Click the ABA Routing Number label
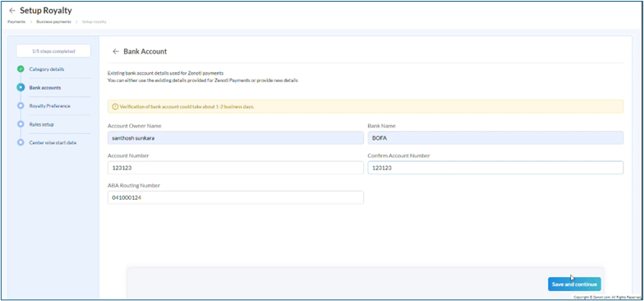 pos(134,186)
